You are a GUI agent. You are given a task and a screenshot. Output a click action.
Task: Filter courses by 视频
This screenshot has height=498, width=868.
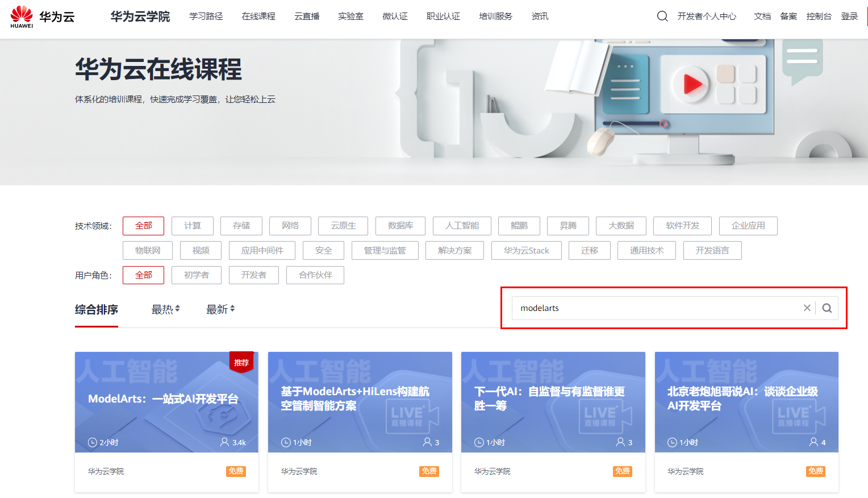pos(201,251)
